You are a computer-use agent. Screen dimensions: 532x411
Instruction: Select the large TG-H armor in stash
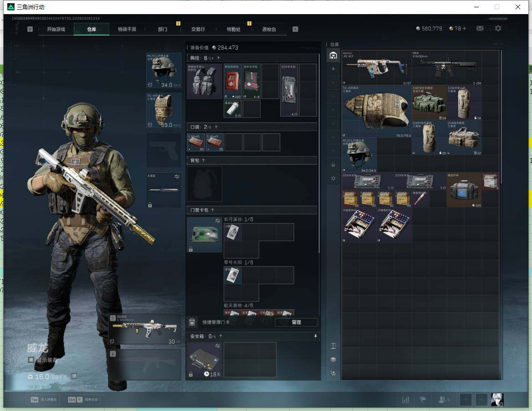[x=377, y=111]
